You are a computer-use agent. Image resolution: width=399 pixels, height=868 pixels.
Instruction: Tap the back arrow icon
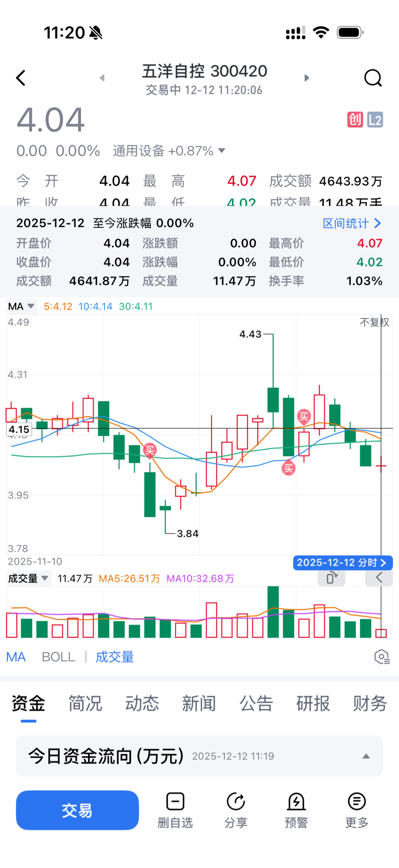(x=21, y=78)
